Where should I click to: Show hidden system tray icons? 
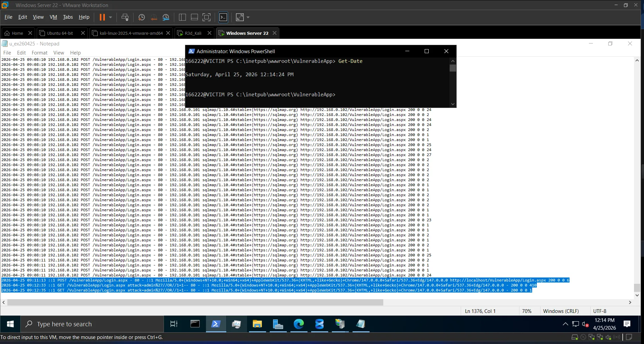[x=565, y=324]
